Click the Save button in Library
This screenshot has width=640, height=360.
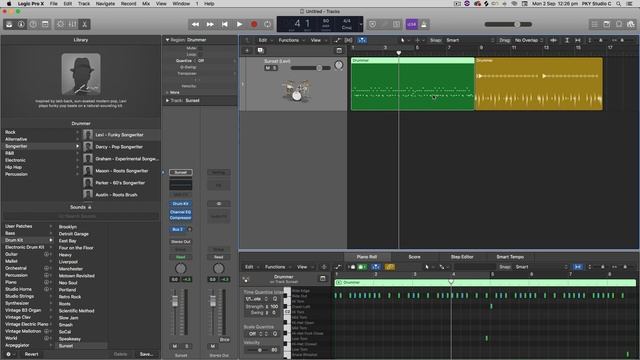[146, 354]
